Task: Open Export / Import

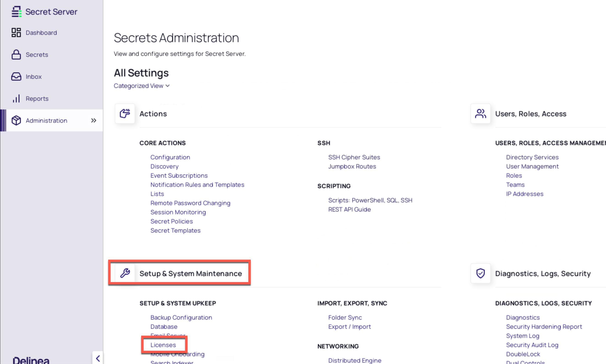Action: [349, 326]
